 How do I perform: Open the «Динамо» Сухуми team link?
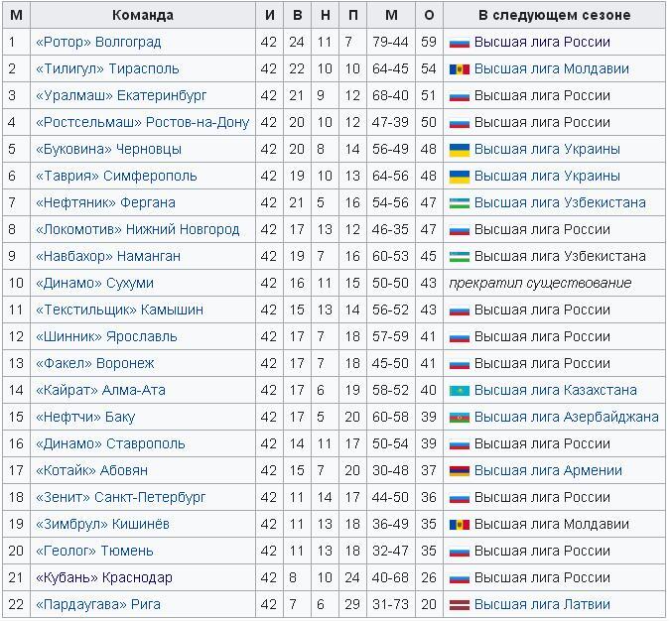(x=94, y=284)
